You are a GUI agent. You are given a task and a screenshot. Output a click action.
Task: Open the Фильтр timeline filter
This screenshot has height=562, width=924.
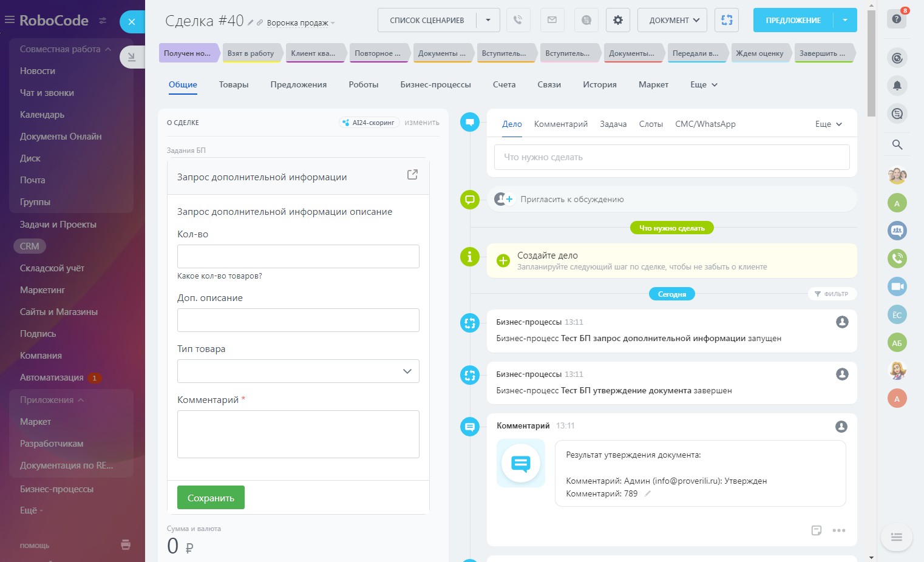pos(832,294)
